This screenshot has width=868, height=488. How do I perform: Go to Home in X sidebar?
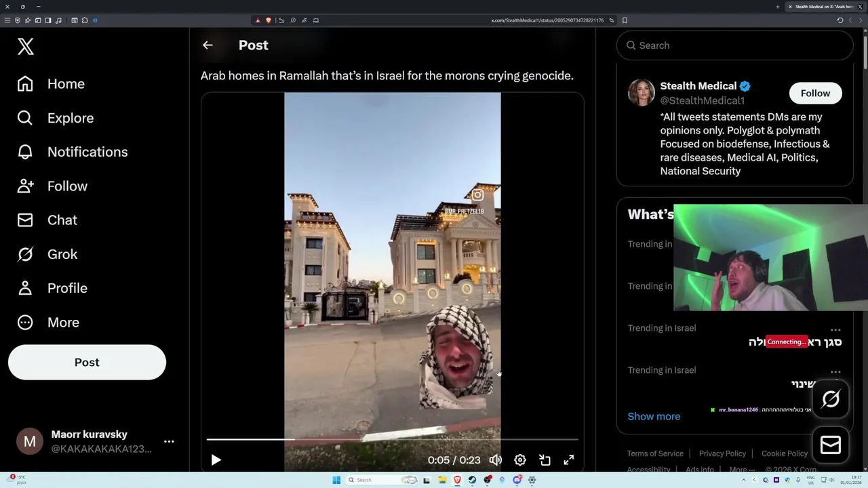[x=52, y=84]
